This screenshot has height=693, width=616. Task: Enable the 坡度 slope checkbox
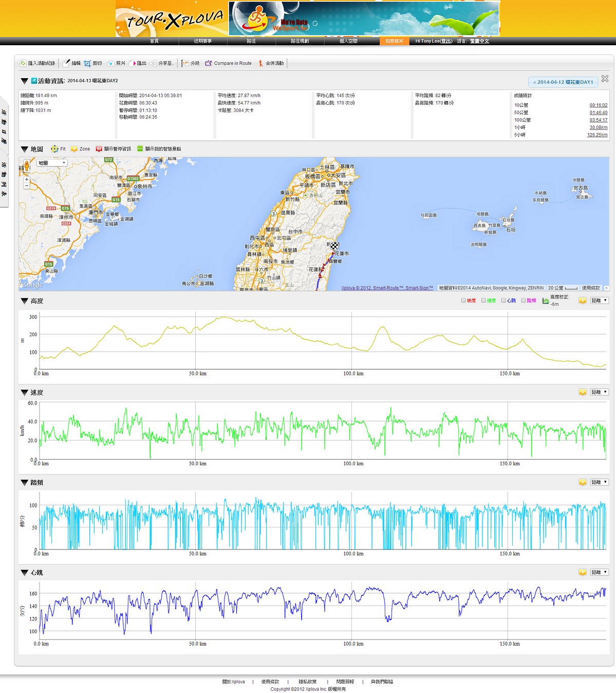point(463,301)
